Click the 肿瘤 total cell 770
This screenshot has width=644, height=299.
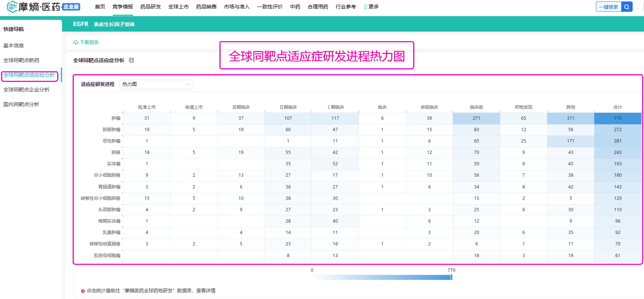[618, 118]
